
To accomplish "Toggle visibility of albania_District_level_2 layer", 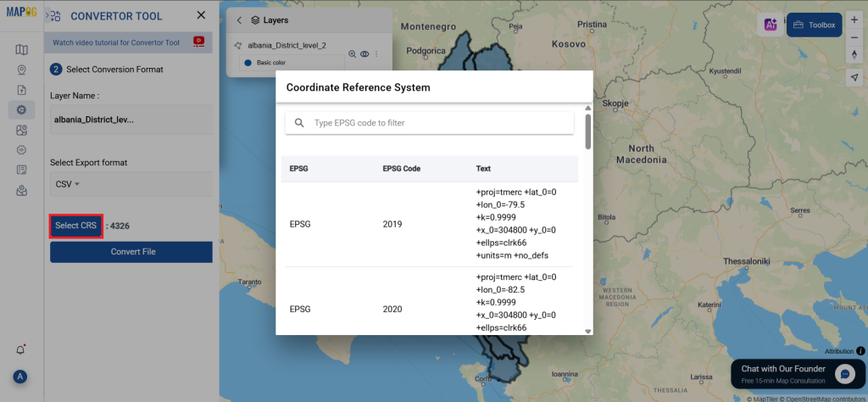I will click(x=364, y=54).
